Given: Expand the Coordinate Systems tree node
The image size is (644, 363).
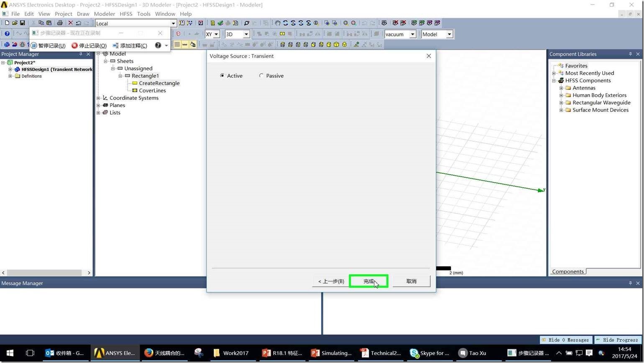Looking at the screenshot, I should 98,98.
